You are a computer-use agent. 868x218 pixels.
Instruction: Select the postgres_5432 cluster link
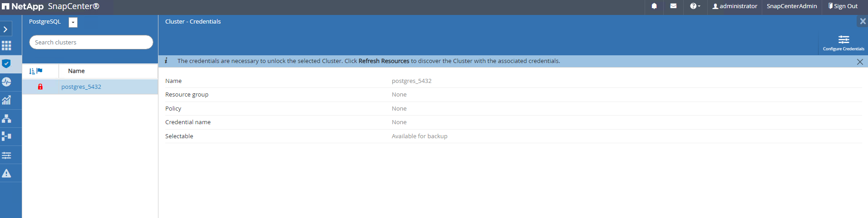(x=81, y=87)
